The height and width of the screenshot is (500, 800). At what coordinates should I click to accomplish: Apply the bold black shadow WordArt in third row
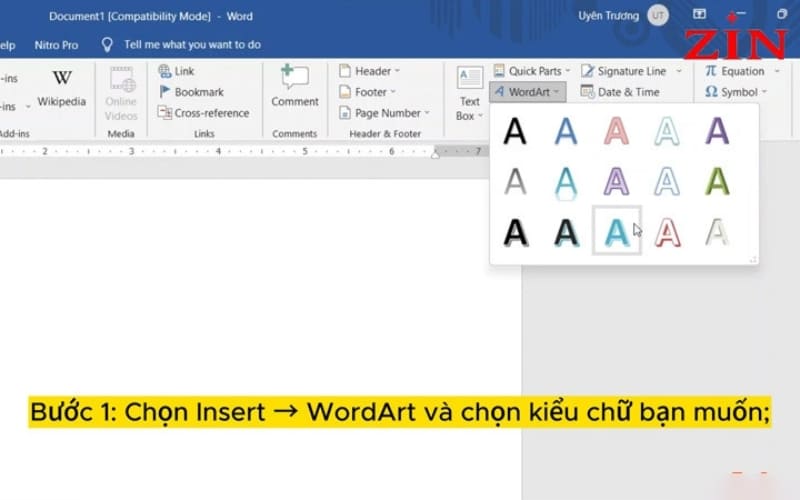click(515, 232)
